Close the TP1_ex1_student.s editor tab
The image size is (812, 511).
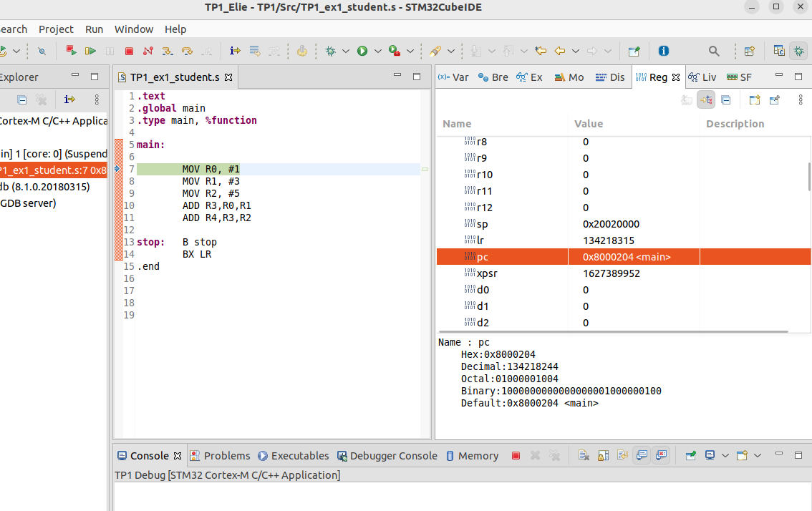228,77
